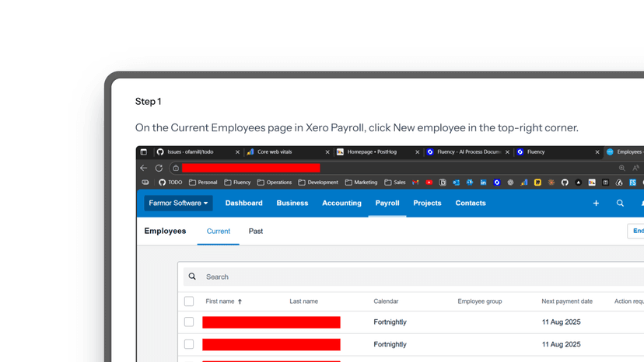Viewport: 644px width, 362px height.
Task: Close the Issues ofarnill/todo tab
Action: pyautogui.click(x=237, y=151)
